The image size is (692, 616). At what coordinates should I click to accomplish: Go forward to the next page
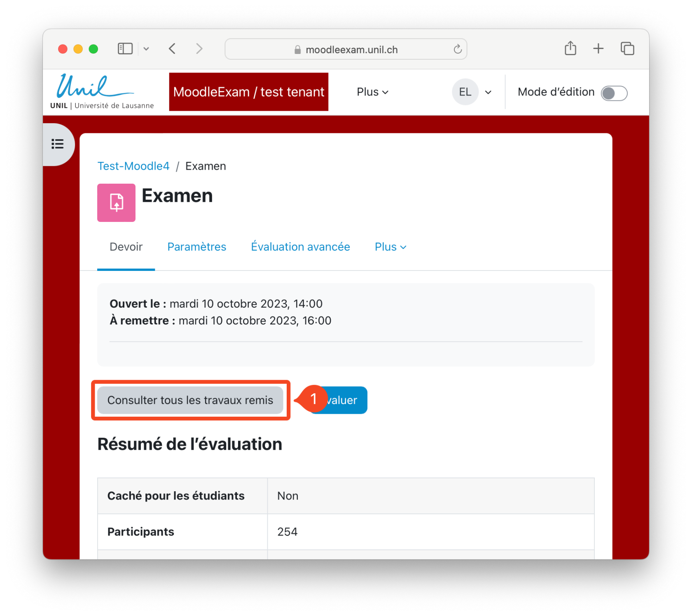[x=199, y=49]
